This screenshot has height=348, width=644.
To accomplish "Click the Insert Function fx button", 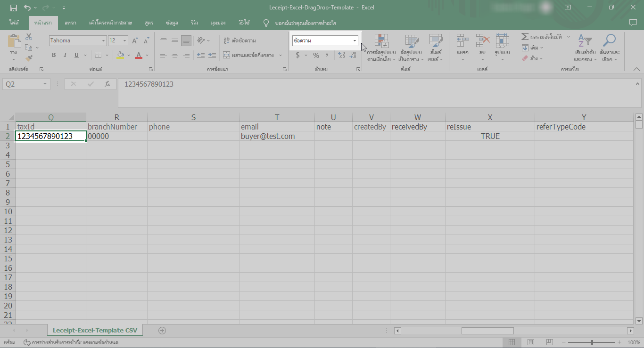I will [107, 84].
